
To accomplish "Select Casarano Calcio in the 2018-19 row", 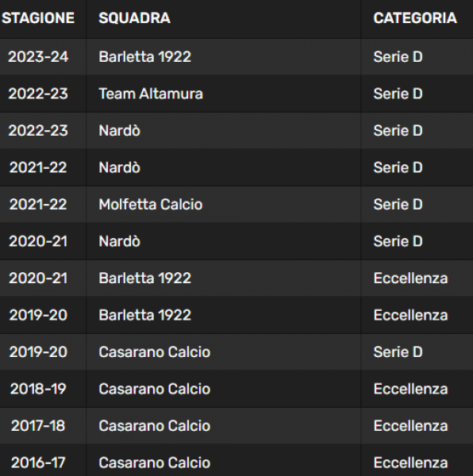I will tap(154, 389).
